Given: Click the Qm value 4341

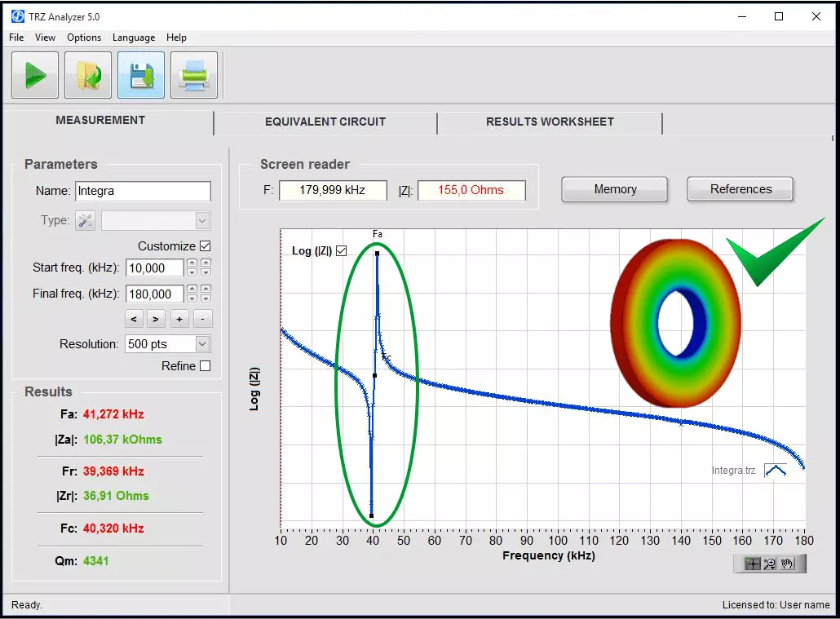Looking at the screenshot, I should [x=96, y=561].
